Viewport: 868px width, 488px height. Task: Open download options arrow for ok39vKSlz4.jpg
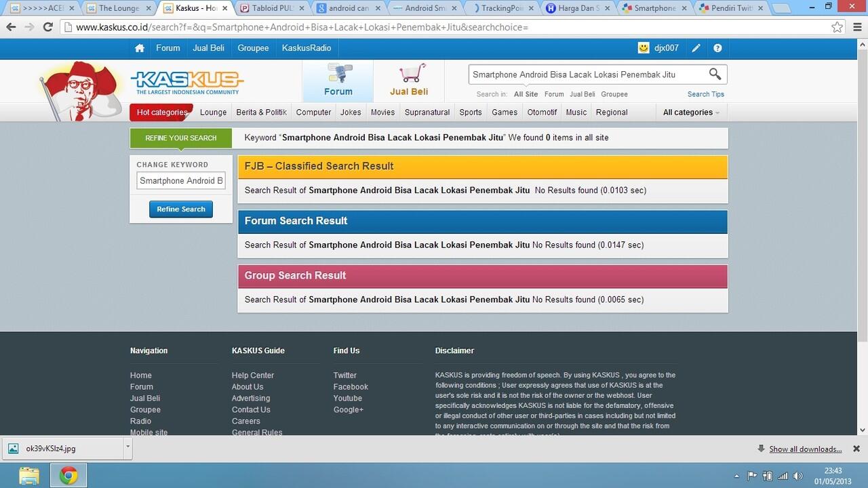click(127, 448)
